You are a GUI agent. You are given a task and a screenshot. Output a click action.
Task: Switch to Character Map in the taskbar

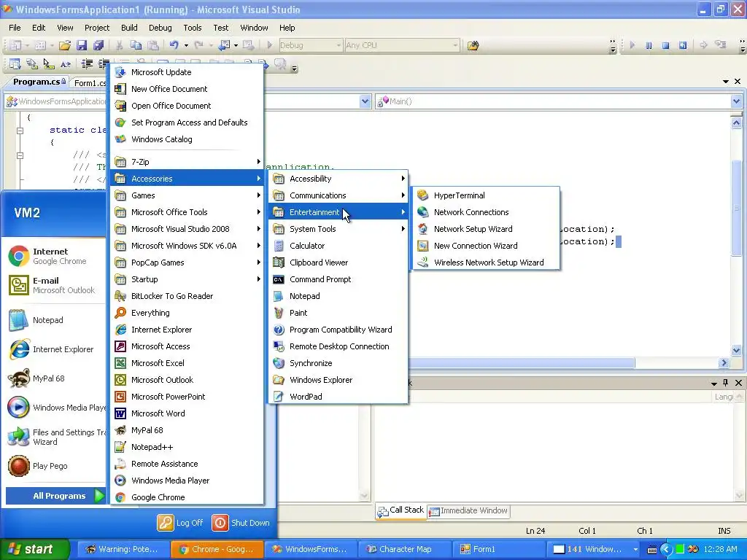click(x=404, y=549)
